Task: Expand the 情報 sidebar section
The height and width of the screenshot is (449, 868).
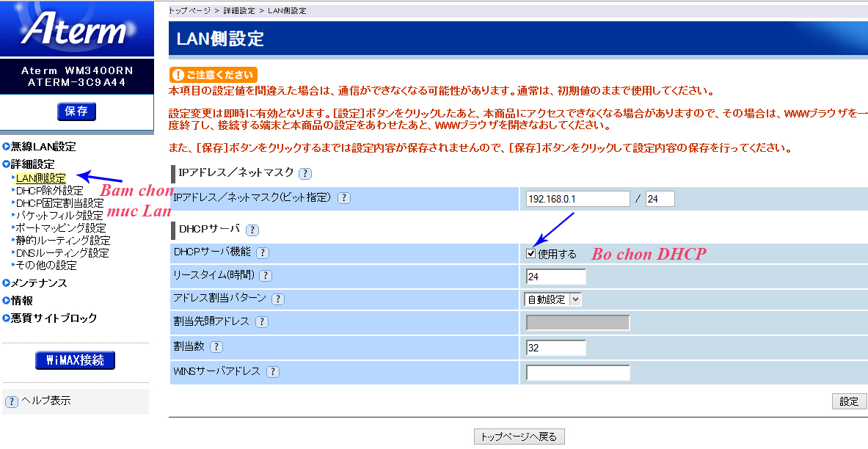Action: coord(21,301)
